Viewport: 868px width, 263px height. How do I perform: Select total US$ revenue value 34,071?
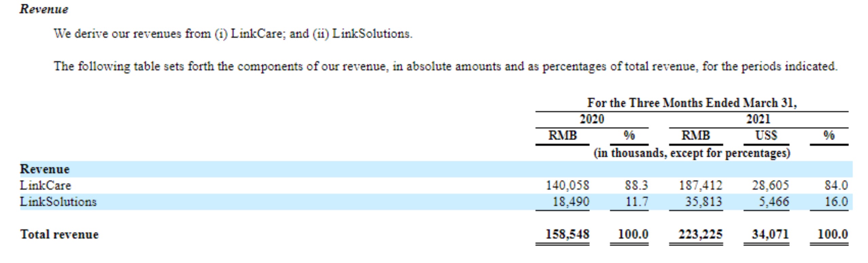pyautogui.click(x=770, y=234)
